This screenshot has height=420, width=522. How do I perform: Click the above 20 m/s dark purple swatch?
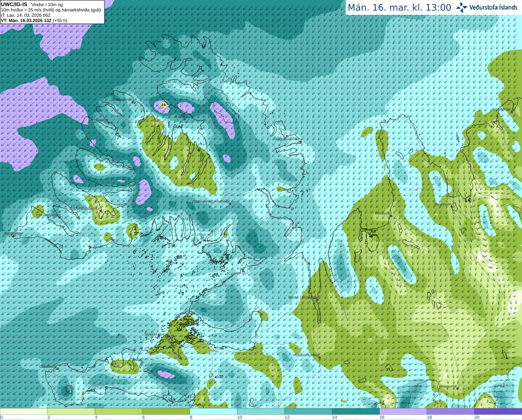tap(498, 411)
